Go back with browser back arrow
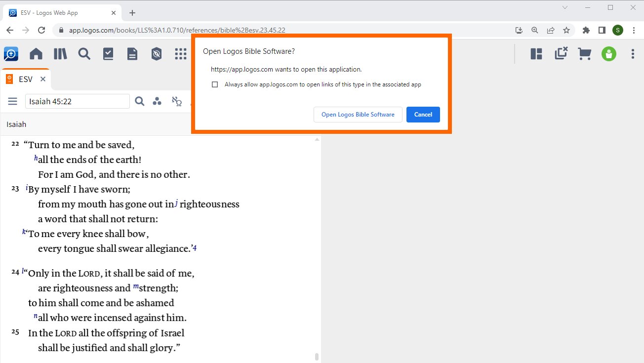 click(10, 30)
